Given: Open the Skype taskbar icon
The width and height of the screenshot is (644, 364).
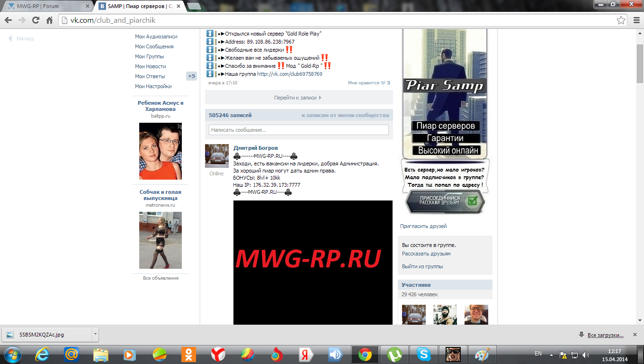Looking at the screenshot, I should 423,355.
